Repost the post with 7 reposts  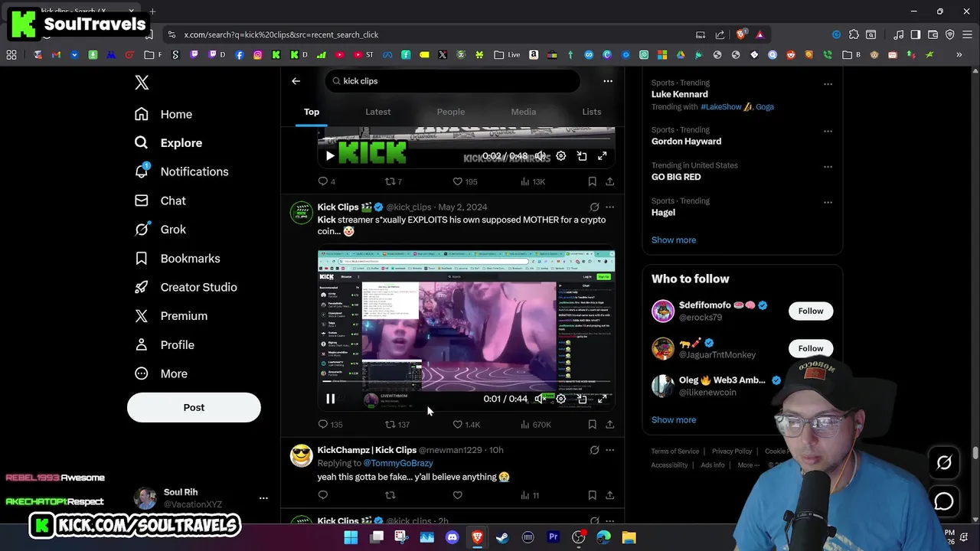394,181
